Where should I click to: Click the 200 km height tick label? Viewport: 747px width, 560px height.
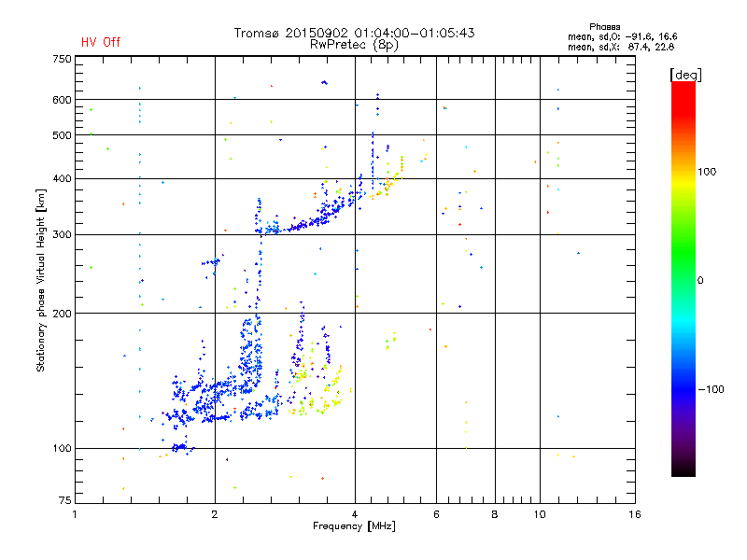pyautogui.click(x=62, y=314)
